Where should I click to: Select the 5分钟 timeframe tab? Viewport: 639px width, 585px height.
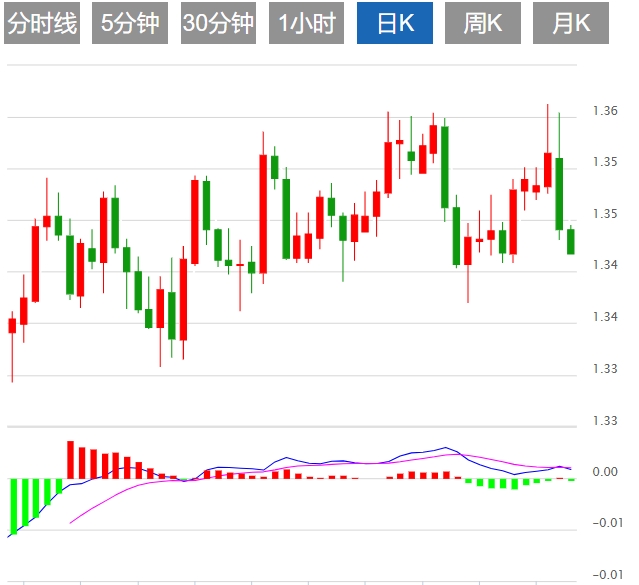[x=130, y=23]
